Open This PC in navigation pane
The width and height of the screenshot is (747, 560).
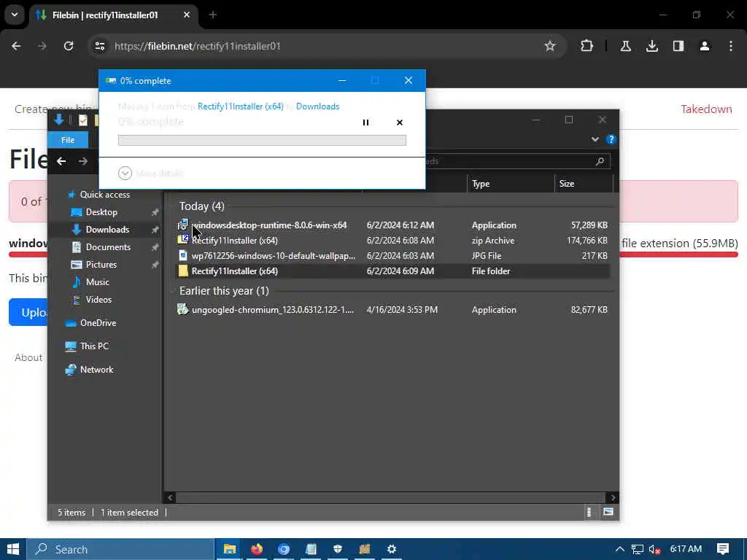94,346
